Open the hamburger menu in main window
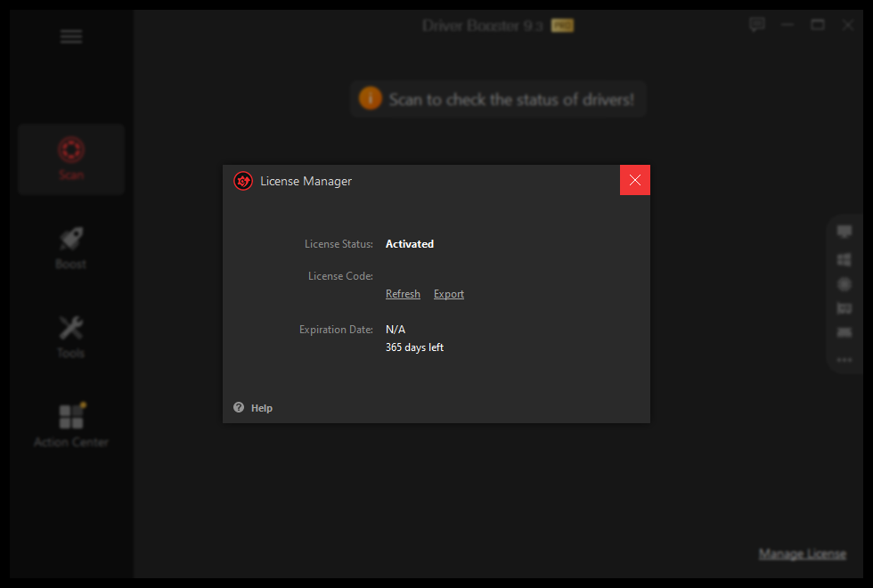Screen dimensions: 873x588 coord(71,37)
